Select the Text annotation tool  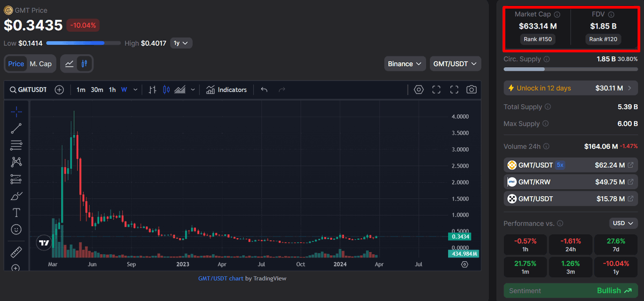tap(16, 212)
